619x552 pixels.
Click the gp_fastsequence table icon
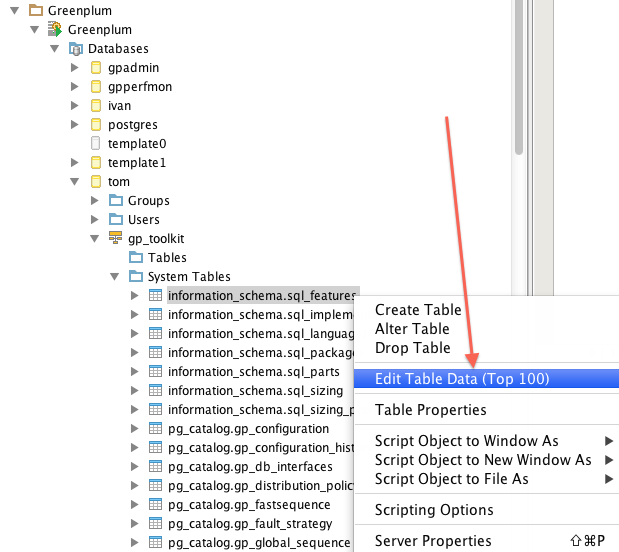[155, 504]
